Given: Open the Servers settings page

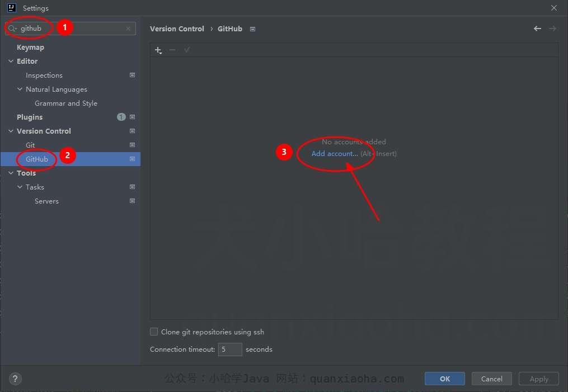Looking at the screenshot, I should 47,201.
